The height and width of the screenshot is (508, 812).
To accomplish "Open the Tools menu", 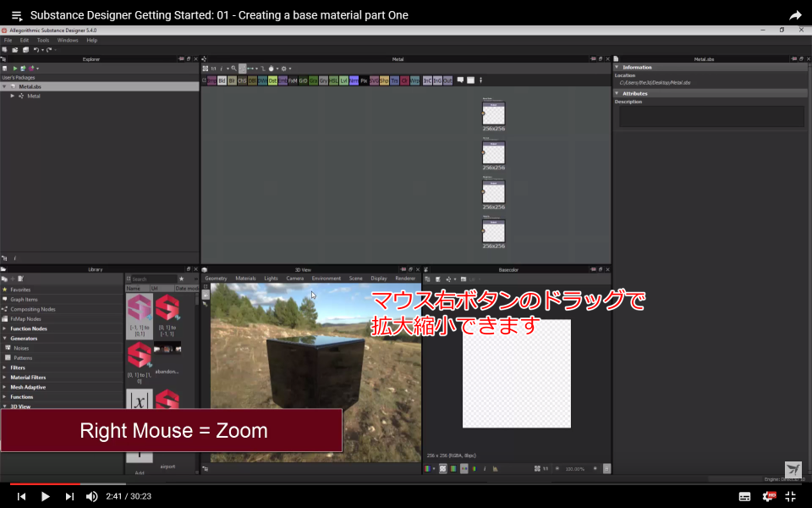I will coord(43,40).
